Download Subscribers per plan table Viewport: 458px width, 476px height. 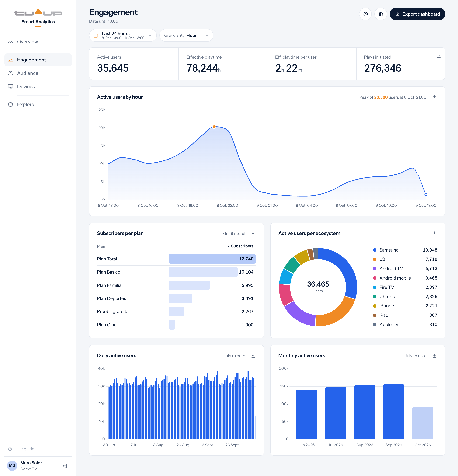[x=253, y=233]
